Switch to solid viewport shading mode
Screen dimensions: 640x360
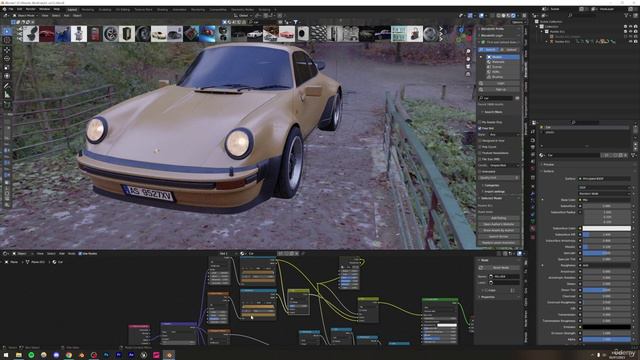click(504, 16)
